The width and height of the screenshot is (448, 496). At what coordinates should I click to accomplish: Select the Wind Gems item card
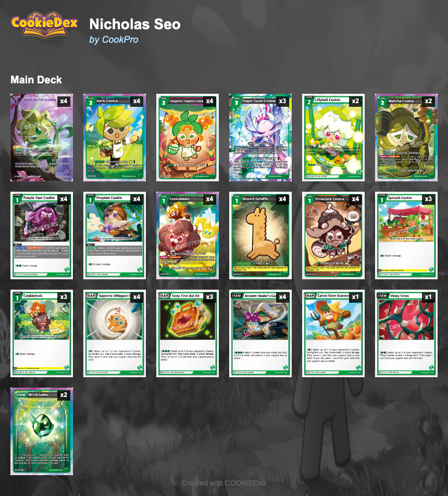[x=42, y=431]
